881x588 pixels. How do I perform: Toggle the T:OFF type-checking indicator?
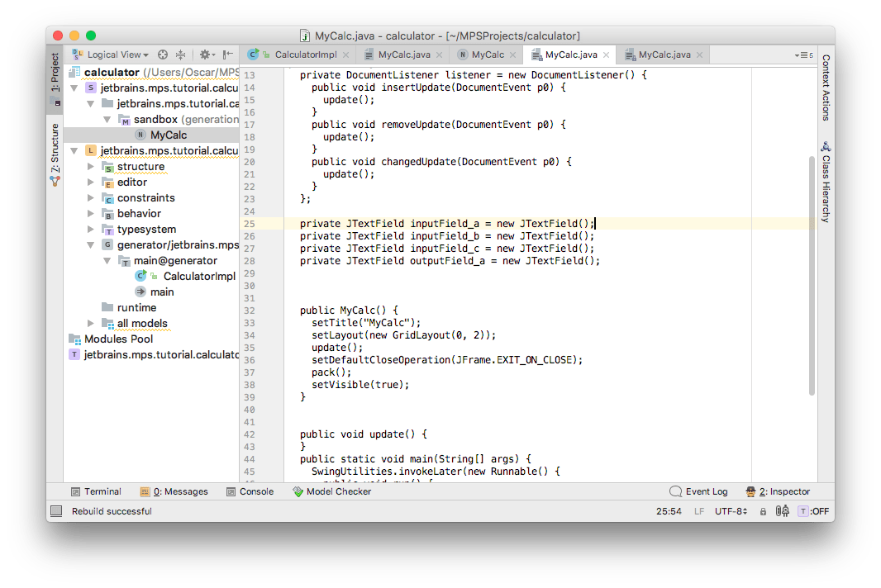(813, 511)
